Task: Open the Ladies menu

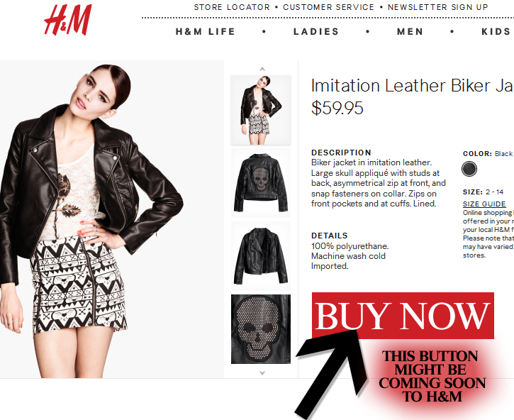Action: tap(316, 31)
